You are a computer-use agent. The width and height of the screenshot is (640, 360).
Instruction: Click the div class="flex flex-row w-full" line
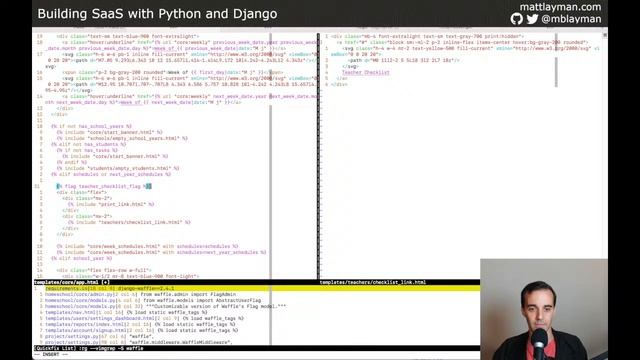click(104, 270)
